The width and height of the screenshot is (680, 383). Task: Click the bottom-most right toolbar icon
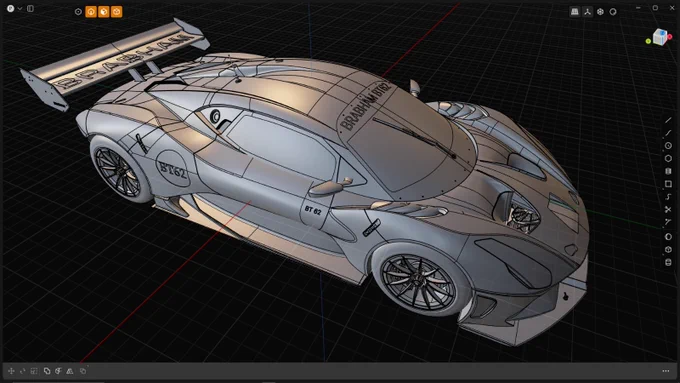(668, 262)
